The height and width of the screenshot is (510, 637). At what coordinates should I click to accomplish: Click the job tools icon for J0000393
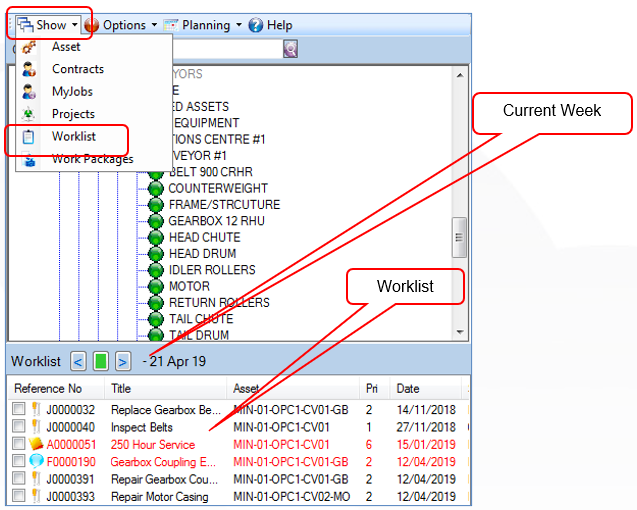coord(36,496)
